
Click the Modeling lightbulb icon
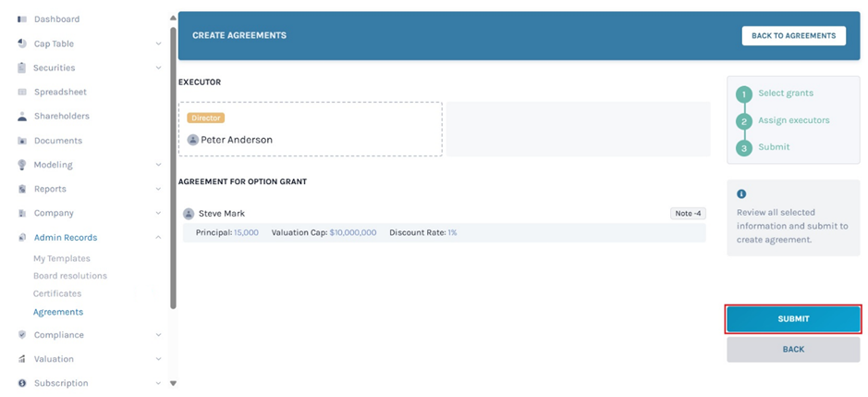click(x=22, y=165)
